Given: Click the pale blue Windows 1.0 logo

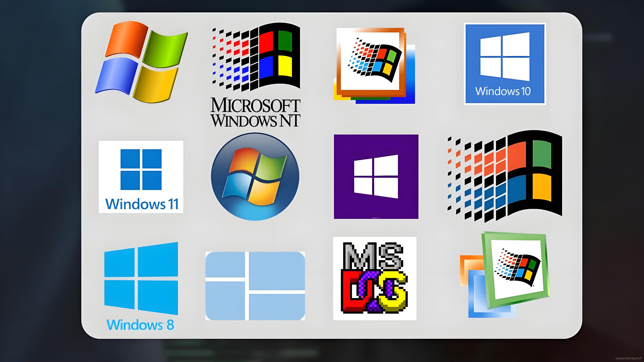Looking at the screenshot, I should click(255, 286).
